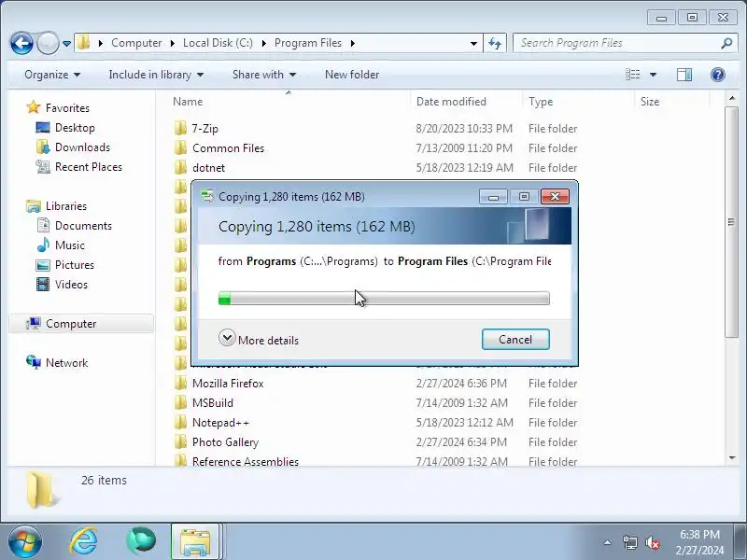
Task: Click the copy dialog title icon
Action: (x=207, y=196)
